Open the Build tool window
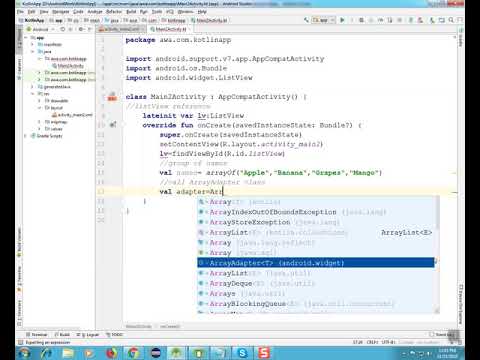 point(62,334)
